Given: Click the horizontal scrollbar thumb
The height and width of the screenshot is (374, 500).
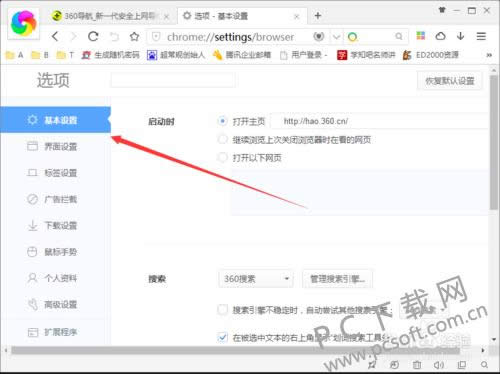Looking at the screenshot, I should coord(235,350).
